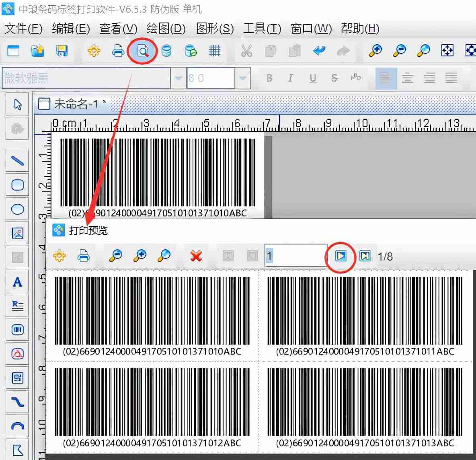The image size is (476, 460).
Task: Click the paste clipboard icon
Action: 294,51
